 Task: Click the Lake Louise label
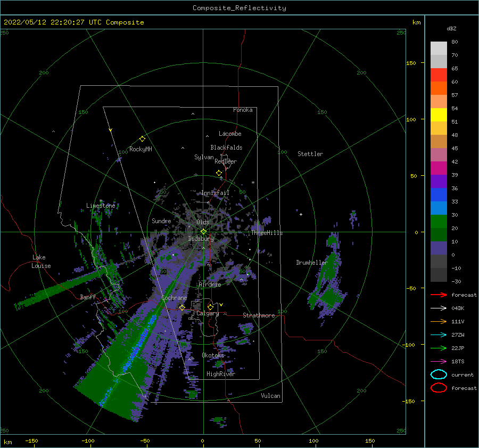click(x=41, y=262)
